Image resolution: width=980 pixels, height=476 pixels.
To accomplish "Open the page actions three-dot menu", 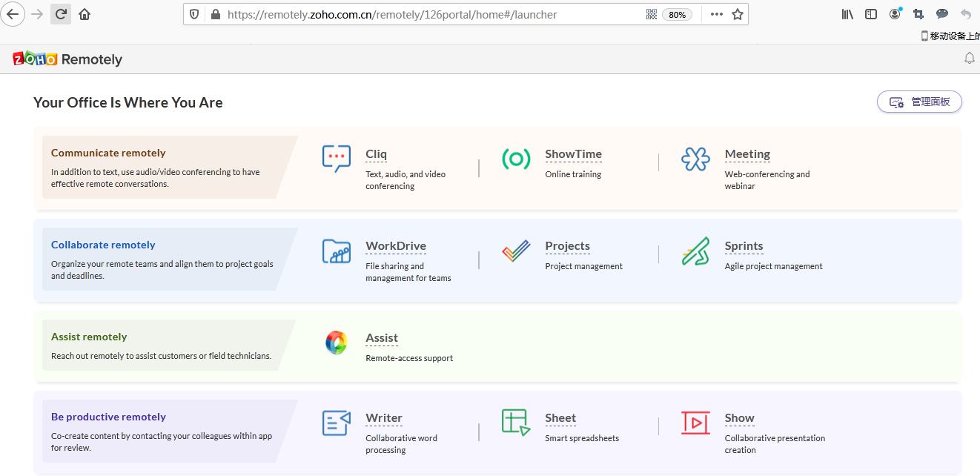I will [716, 14].
